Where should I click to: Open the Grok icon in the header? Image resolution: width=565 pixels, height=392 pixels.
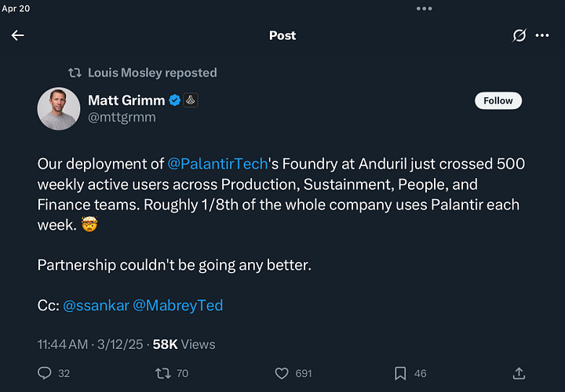coord(519,35)
